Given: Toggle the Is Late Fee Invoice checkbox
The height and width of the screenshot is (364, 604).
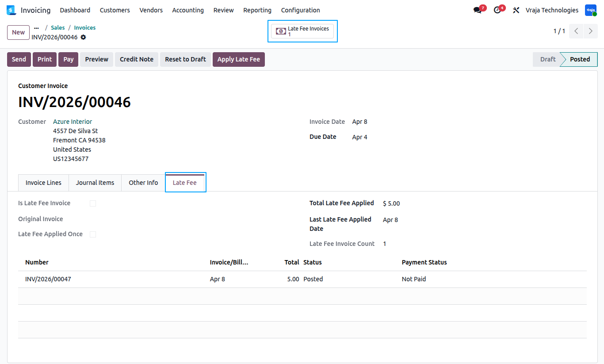Looking at the screenshot, I should [x=93, y=203].
